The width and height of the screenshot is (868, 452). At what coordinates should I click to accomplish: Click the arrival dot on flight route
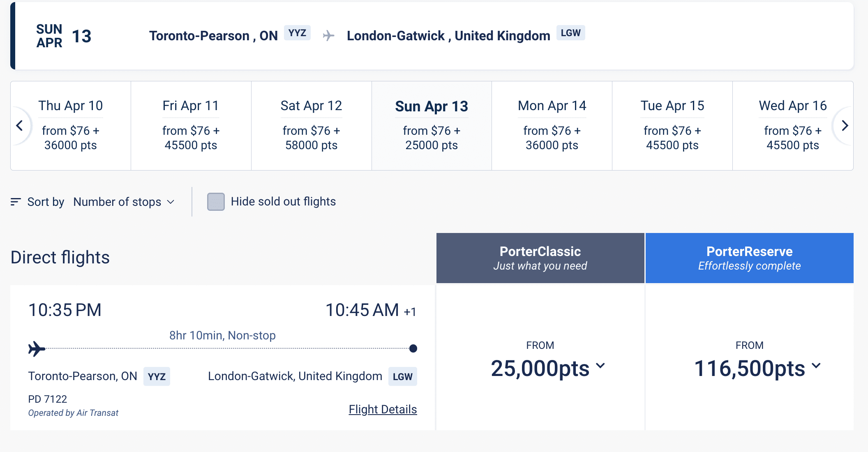(413, 349)
